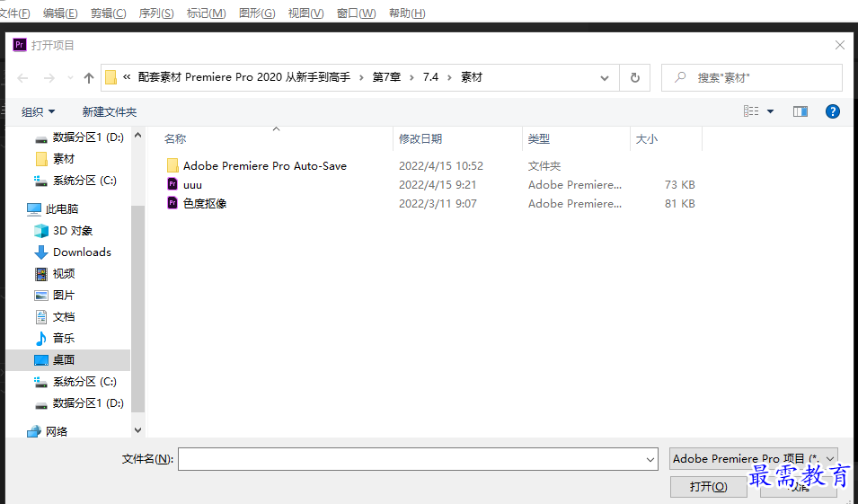Expand the address bar history dropdown
This screenshot has width=858, height=504.
pyautogui.click(x=604, y=78)
